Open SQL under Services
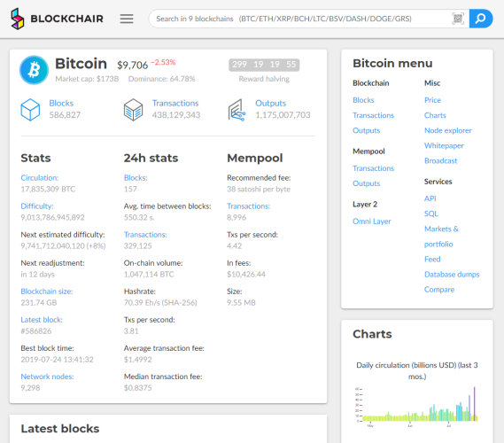This screenshot has height=443, width=504. tap(431, 214)
